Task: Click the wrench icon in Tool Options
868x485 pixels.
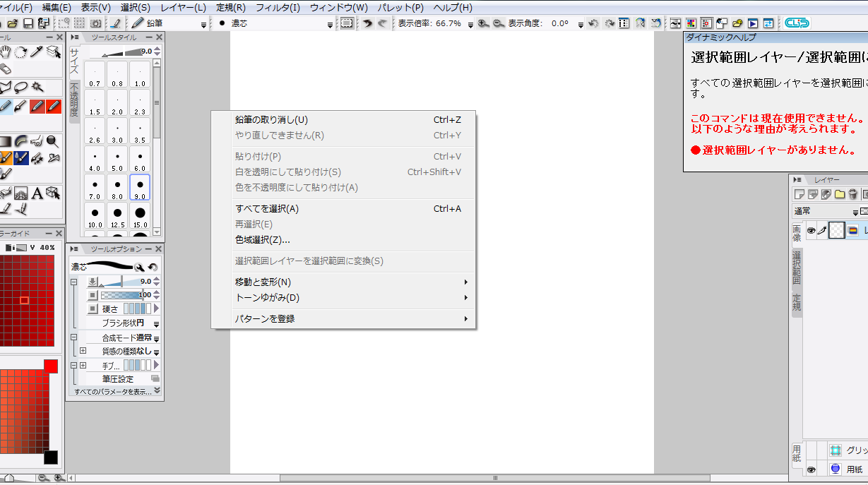Action: click(x=139, y=267)
